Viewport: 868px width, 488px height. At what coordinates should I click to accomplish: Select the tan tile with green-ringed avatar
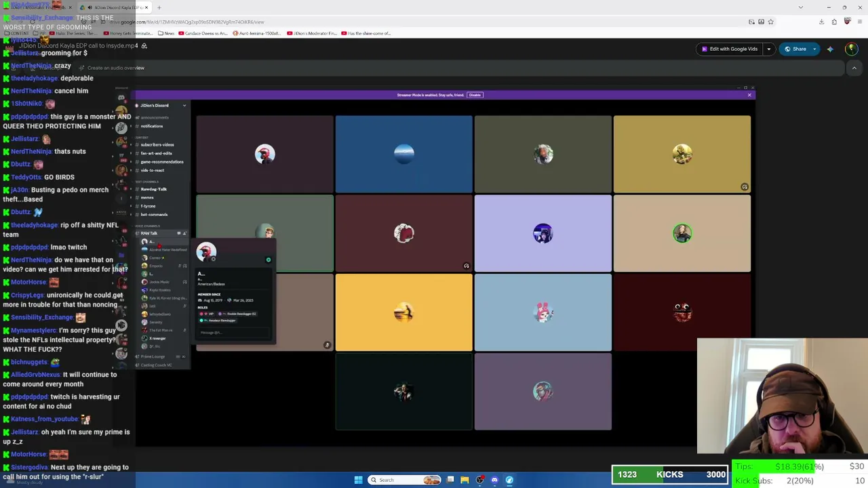tap(682, 233)
